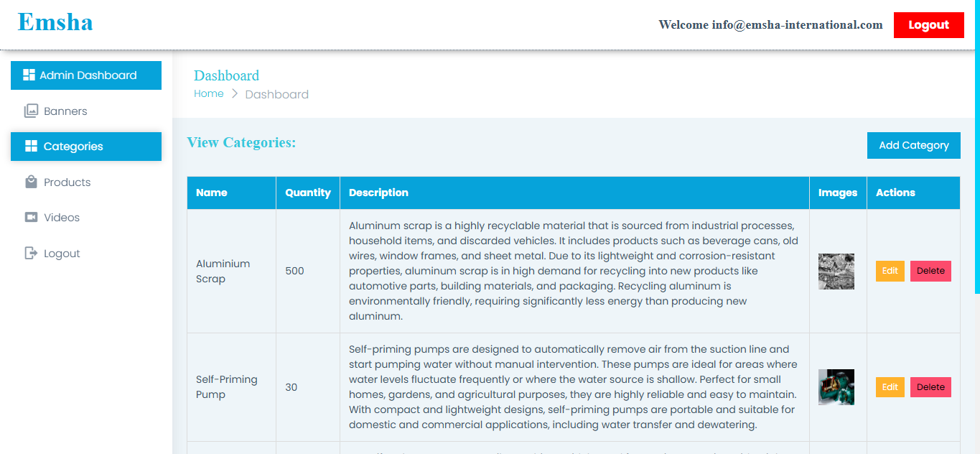Click the Banners image icon in sidebar
Viewport: 980px width, 454px height.
[31, 111]
